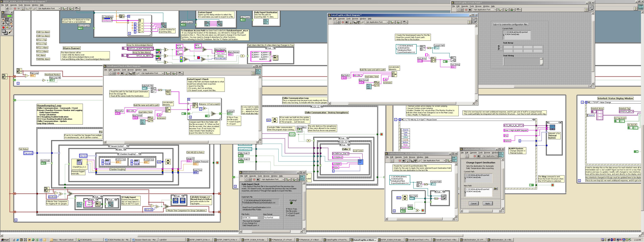Click the Apply button in DailyDestination Front Panel
The height and width of the screenshot is (242, 644).
coord(488,203)
